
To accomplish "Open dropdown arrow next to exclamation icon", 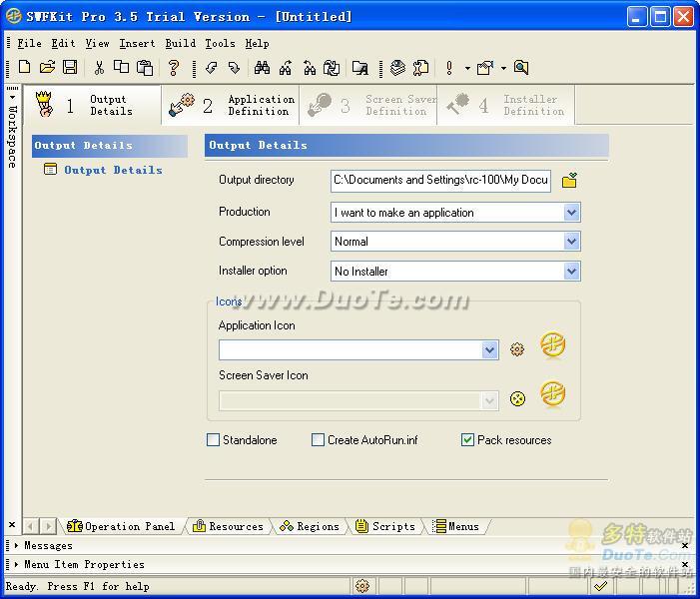I will point(467,68).
